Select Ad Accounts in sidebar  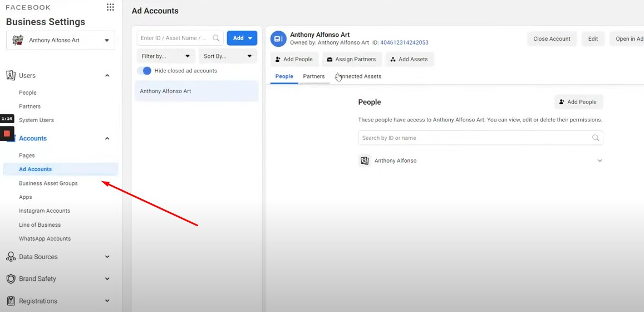[x=60, y=169]
